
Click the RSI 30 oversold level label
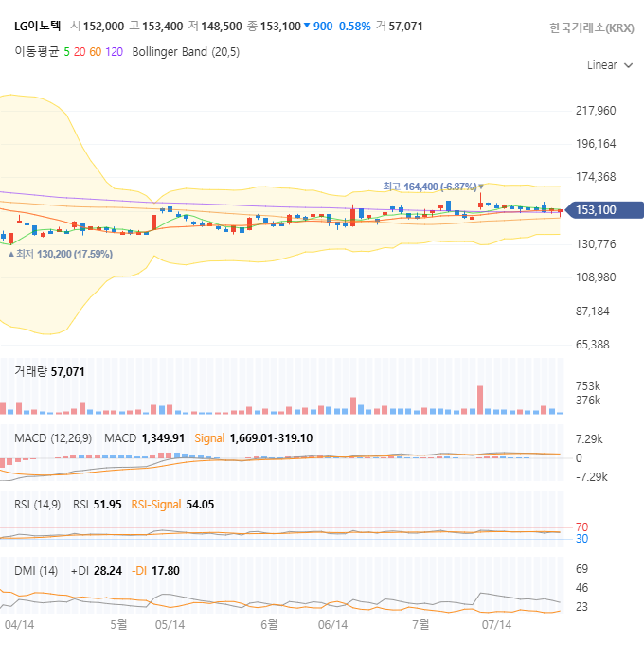[x=581, y=539]
